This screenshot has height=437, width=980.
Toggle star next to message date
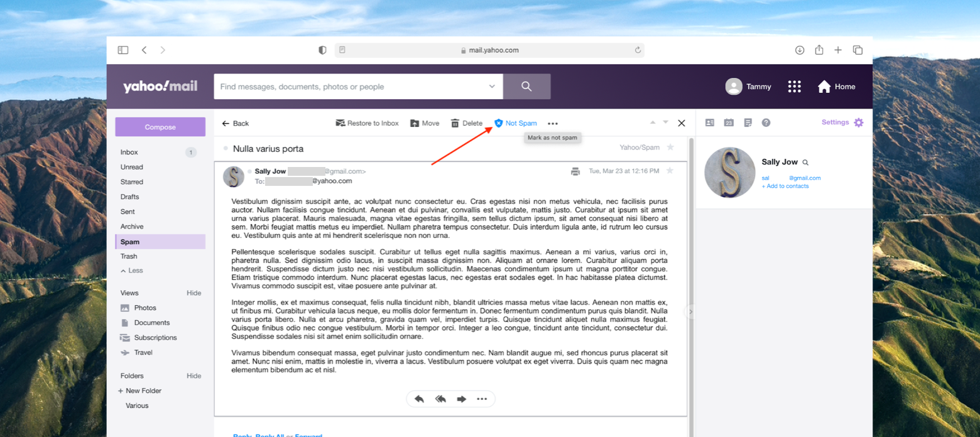[670, 171]
